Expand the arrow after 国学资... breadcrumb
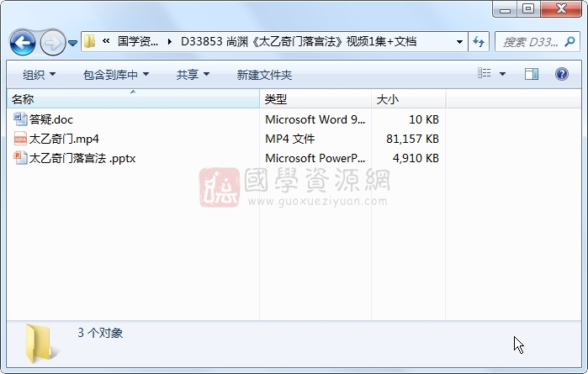The height and width of the screenshot is (374, 588). coord(170,41)
